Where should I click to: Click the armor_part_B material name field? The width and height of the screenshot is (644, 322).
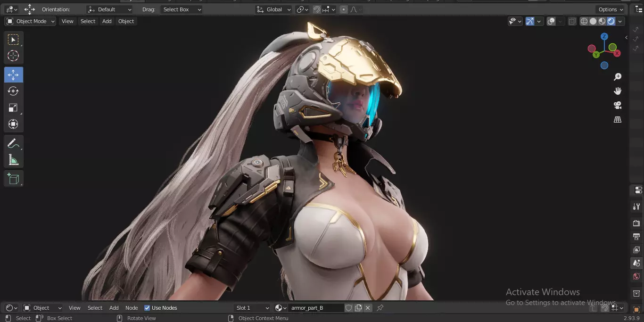[315, 308]
